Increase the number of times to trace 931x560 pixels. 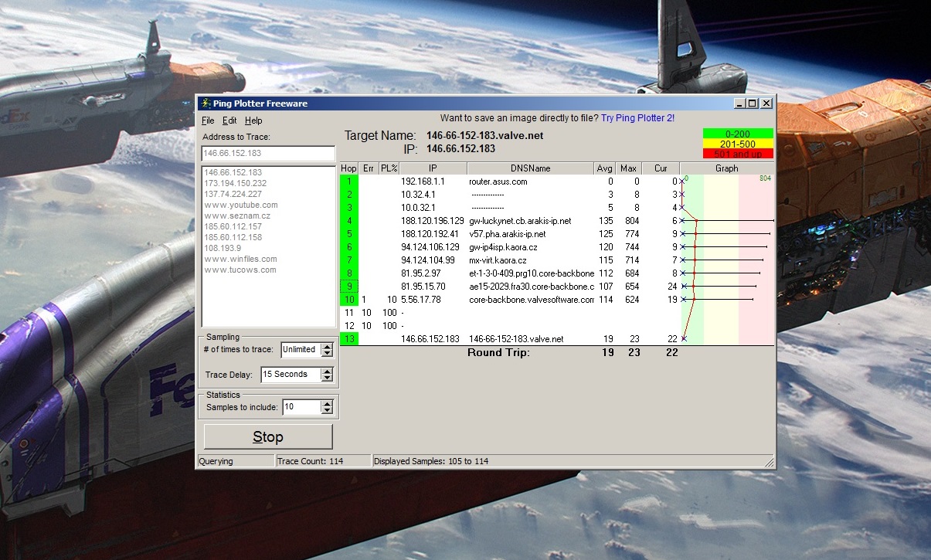pyautogui.click(x=327, y=346)
